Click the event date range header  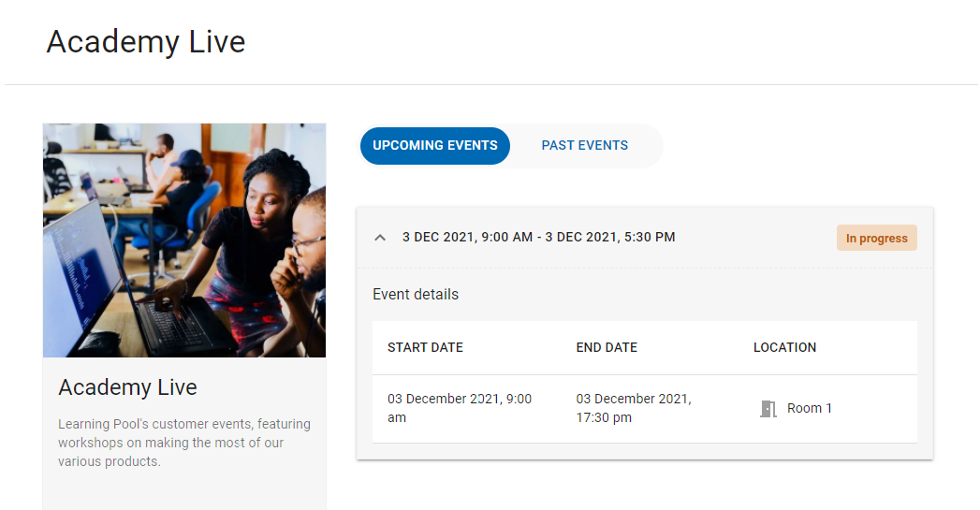tap(538, 238)
